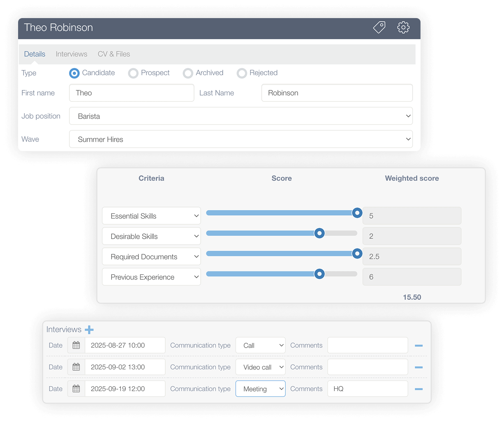The width and height of the screenshot is (504, 422).
Task: Remove the Video call interview row
Action: click(419, 367)
